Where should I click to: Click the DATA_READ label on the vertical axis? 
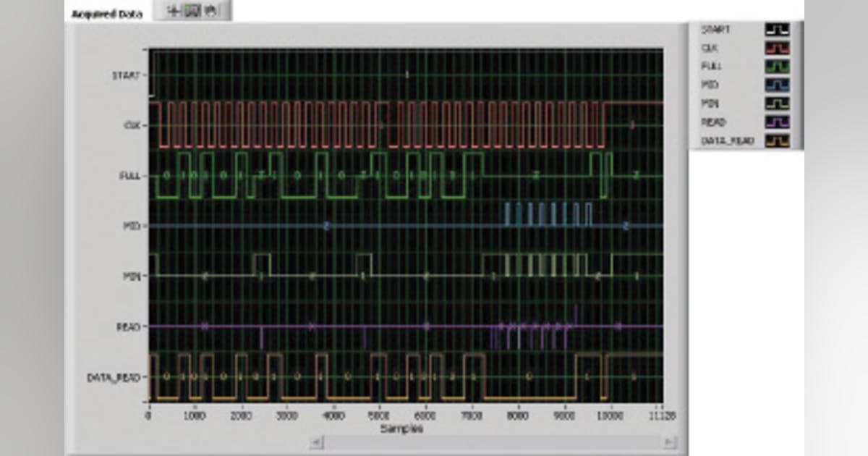click(x=111, y=375)
